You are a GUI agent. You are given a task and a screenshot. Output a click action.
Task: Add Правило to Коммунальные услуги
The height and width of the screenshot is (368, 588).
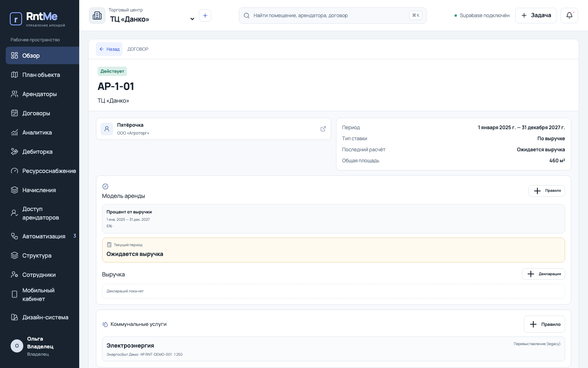544,324
